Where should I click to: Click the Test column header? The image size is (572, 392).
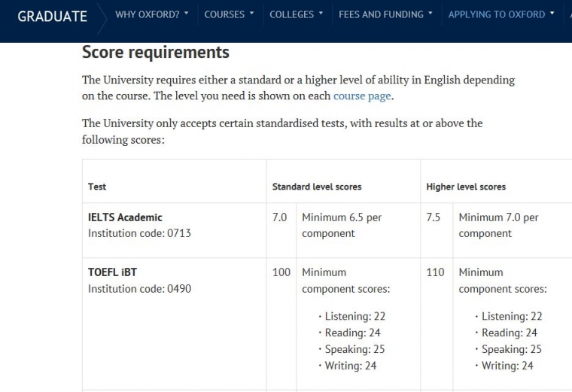[97, 187]
